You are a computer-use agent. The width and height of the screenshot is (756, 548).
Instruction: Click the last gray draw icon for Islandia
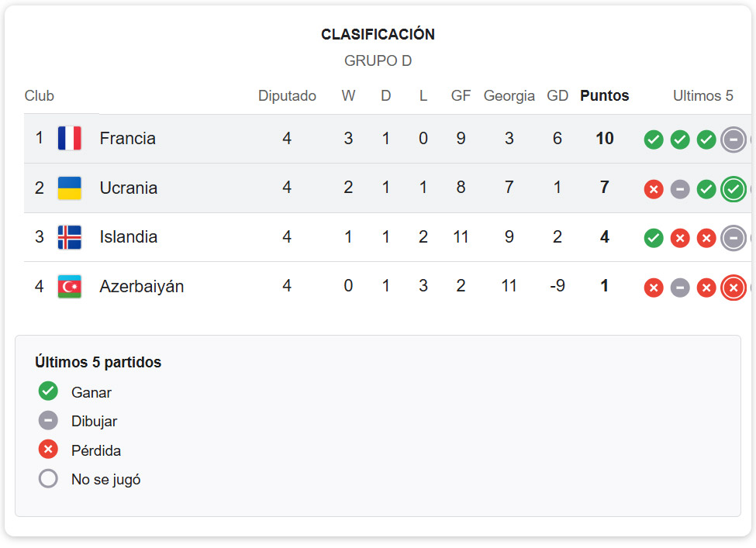click(x=733, y=238)
